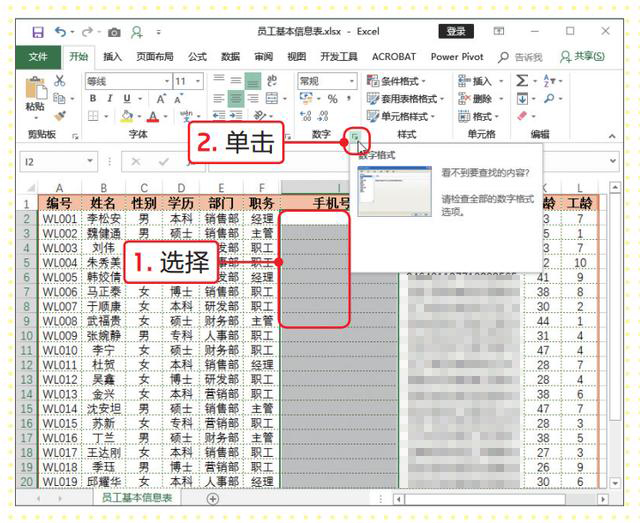Click the Save icon in quick access toolbar
Screen dimensions: 640x523
tap(37, 32)
